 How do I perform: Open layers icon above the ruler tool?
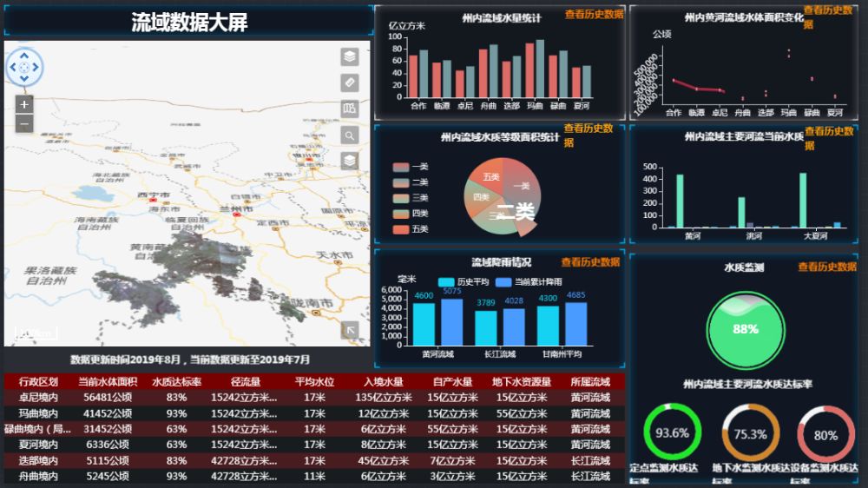point(349,56)
